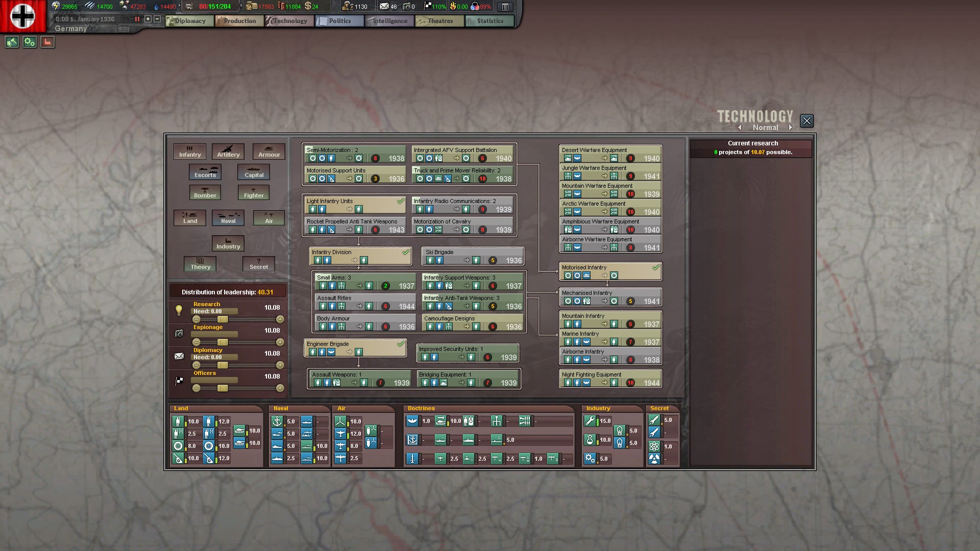Viewport: 980px width, 551px height.
Task: Click plus button on the Diplomacy slider
Action: [280, 365]
